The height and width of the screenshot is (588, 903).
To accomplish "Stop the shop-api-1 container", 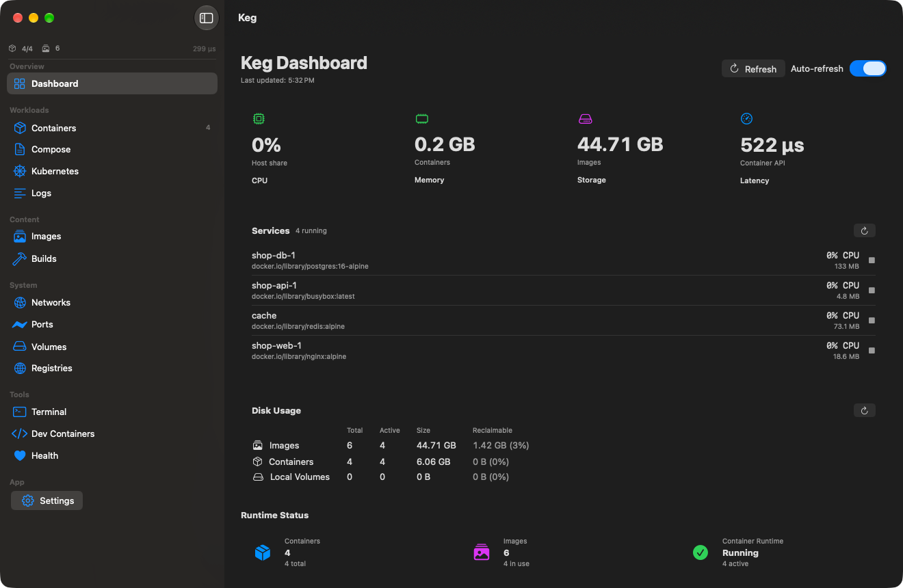I will point(872,291).
